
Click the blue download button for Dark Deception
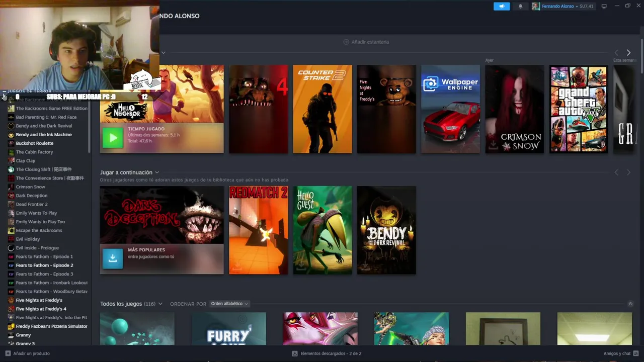click(x=113, y=258)
